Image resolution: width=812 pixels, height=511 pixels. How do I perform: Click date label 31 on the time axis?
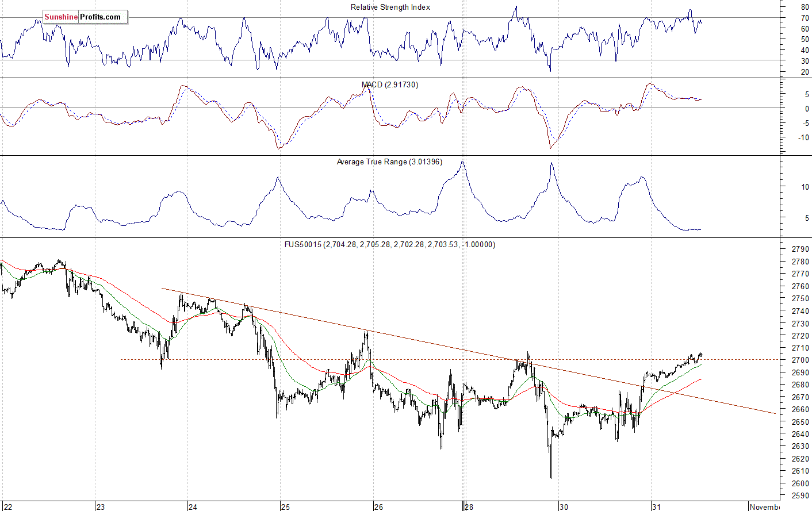pyautogui.click(x=656, y=507)
